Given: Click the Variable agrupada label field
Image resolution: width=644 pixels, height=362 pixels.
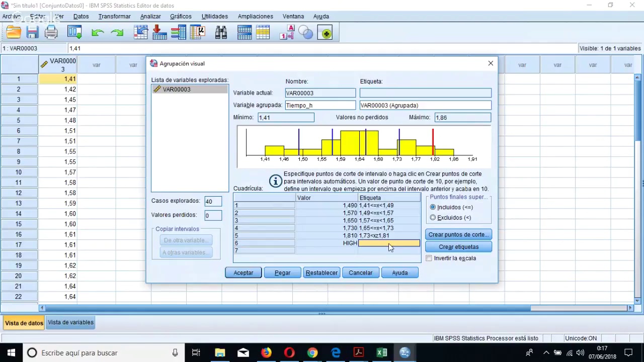Looking at the screenshot, I should pyautogui.click(x=426, y=105).
